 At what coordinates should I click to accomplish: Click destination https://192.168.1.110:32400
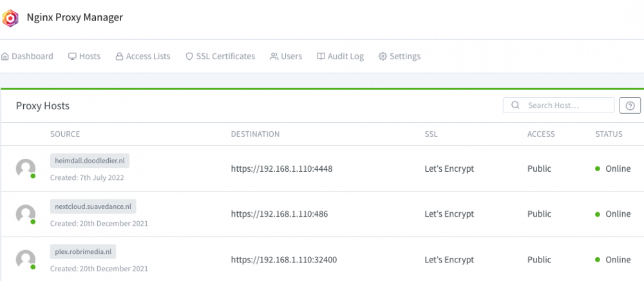click(x=284, y=260)
